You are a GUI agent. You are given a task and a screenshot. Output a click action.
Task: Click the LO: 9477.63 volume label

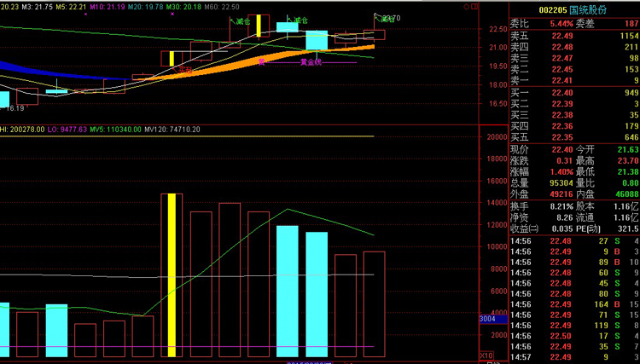(67, 130)
